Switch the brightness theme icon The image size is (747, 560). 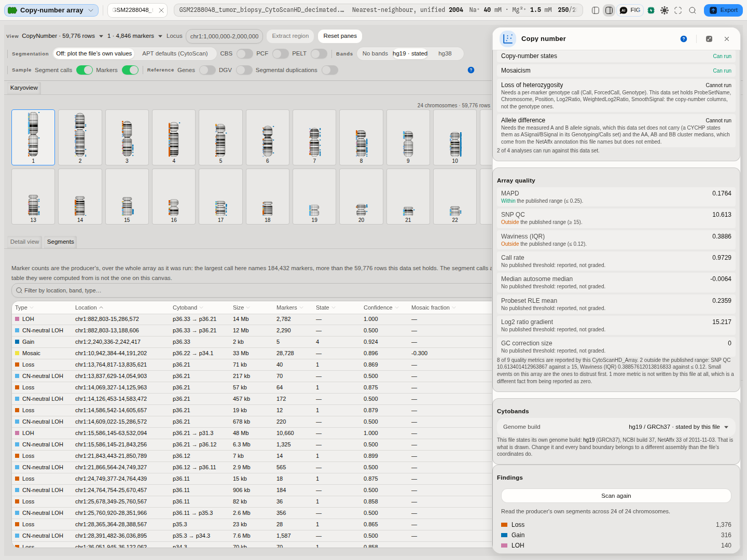(x=665, y=10)
